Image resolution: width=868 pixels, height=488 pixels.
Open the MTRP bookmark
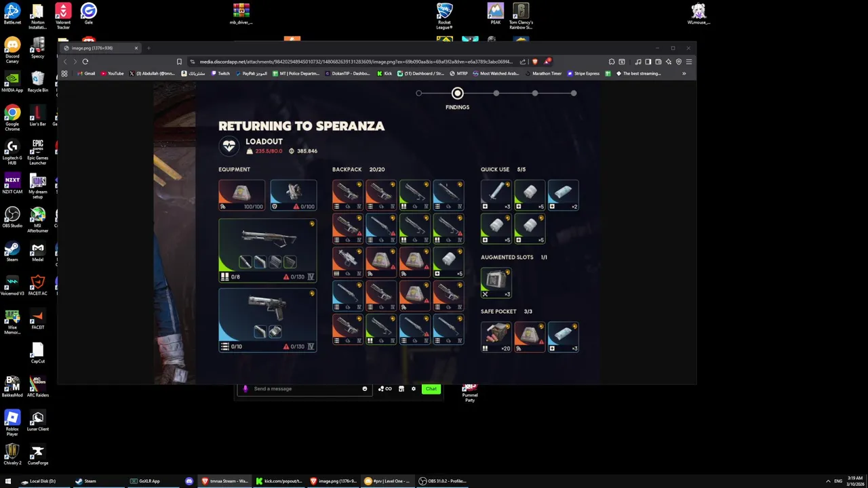coord(459,73)
